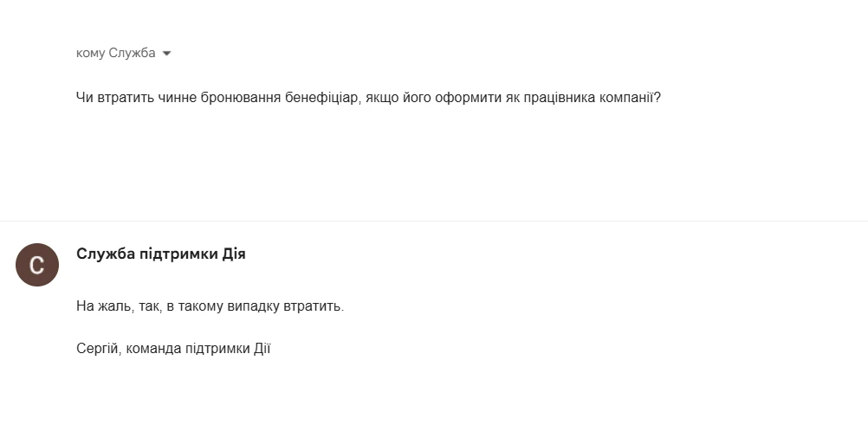Click the word "Чи" starting the question
Viewport: 868px width, 444px height.
pos(85,98)
